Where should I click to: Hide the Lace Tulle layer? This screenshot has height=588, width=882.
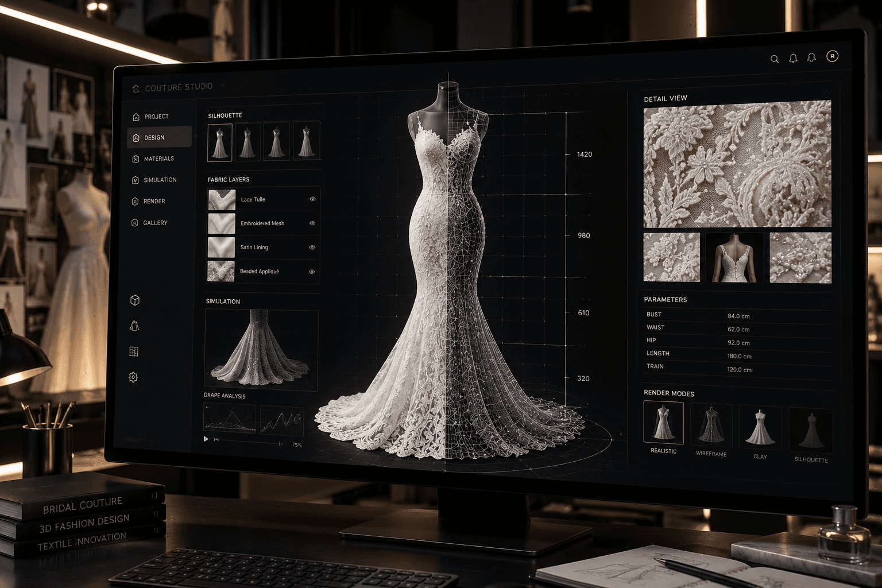pos(312,199)
